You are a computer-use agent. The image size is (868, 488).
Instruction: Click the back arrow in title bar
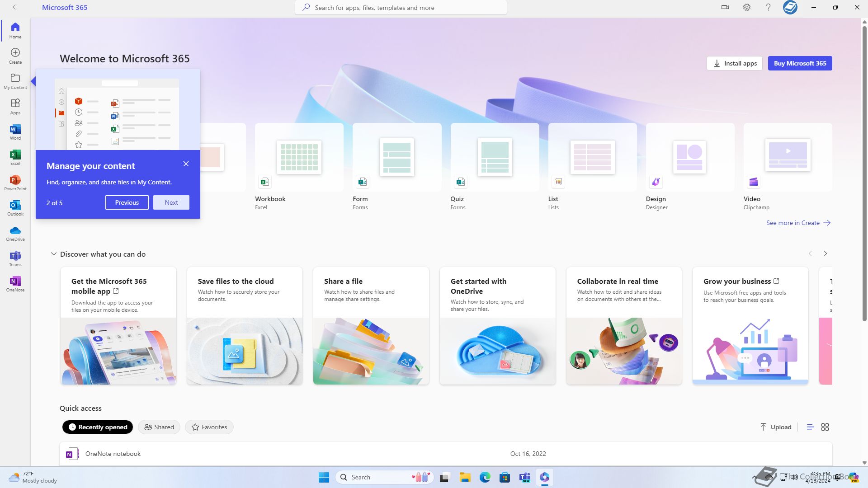(x=15, y=7)
